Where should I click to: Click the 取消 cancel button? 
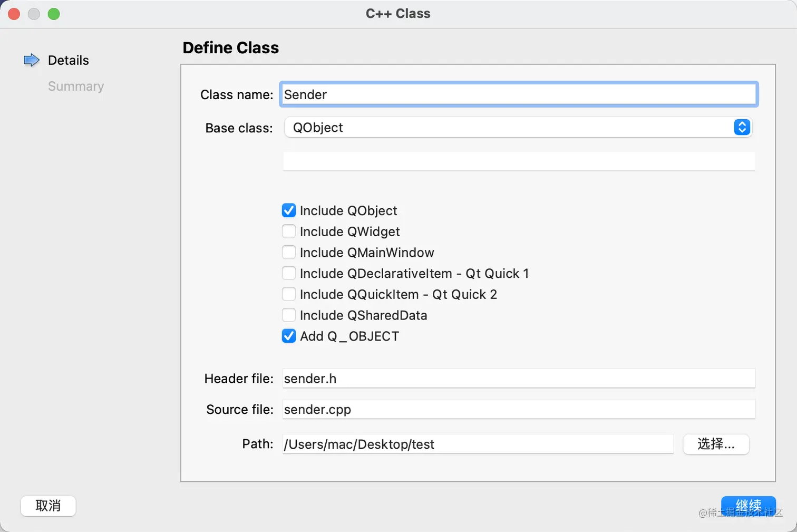coord(48,506)
